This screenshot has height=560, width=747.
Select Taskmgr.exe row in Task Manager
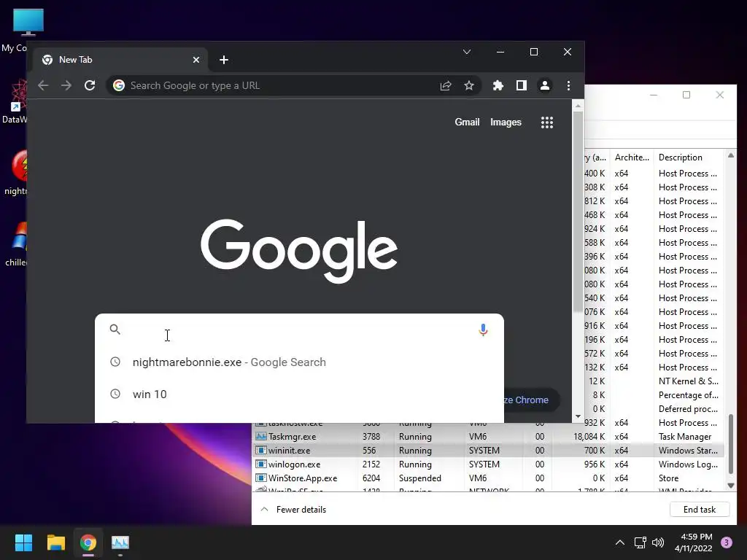coord(488,437)
